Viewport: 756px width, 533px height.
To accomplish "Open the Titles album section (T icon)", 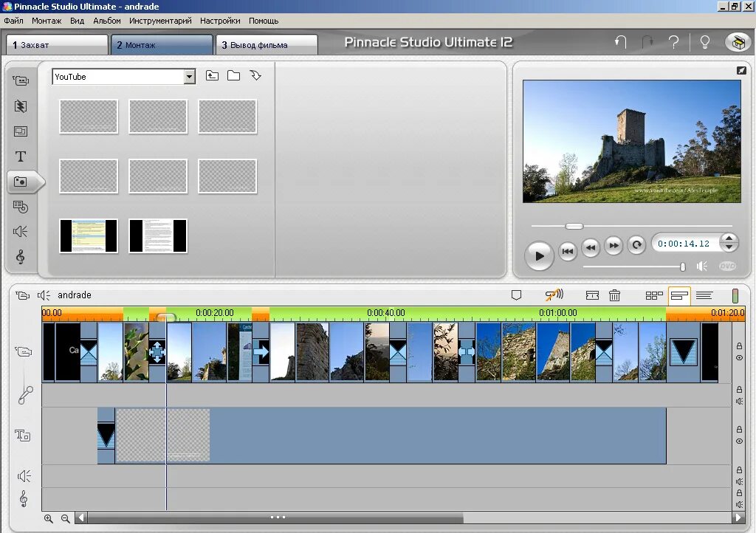I will pos(21,157).
